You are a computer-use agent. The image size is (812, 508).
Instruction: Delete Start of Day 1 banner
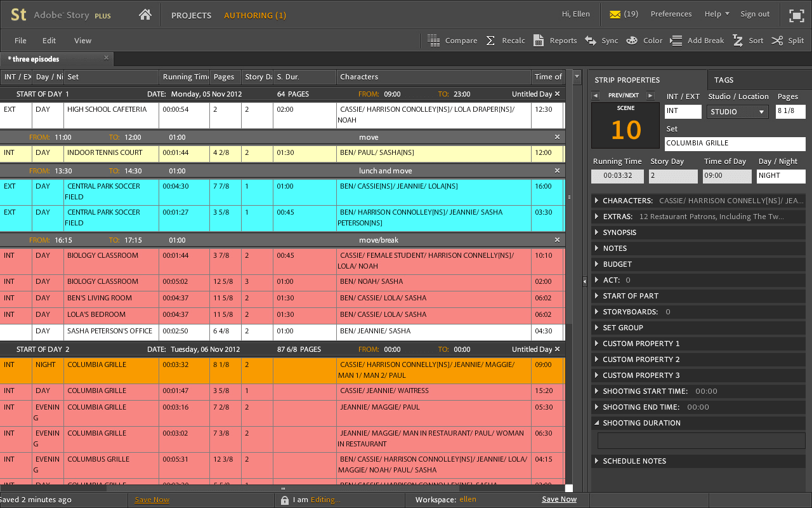[557, 94]
